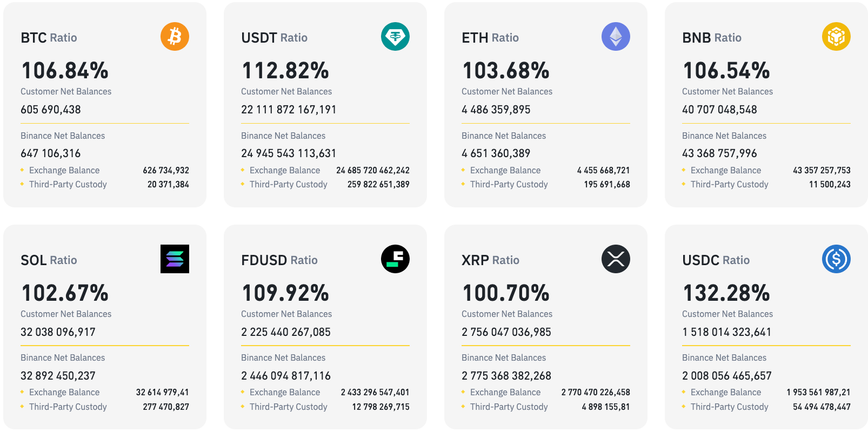The height and width of the screenshot is (432, 868).
Task: Open the BNB Binance coin icon
Action: click(836, 36)
